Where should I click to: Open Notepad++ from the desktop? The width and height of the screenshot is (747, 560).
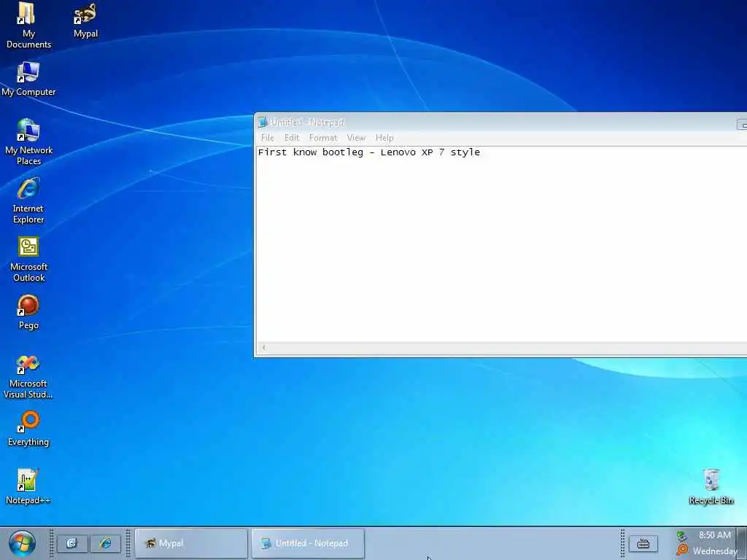(x=28, y=486)
